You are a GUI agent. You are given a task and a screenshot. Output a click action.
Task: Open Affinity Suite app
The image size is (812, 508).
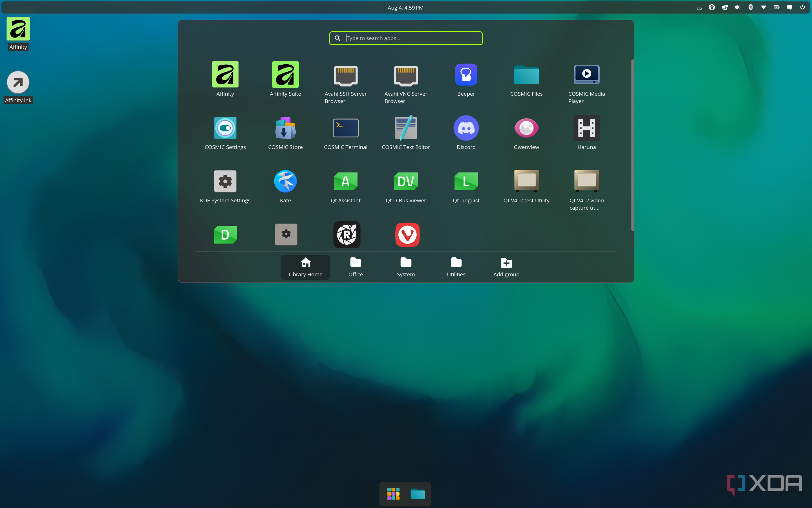[285, 79]
